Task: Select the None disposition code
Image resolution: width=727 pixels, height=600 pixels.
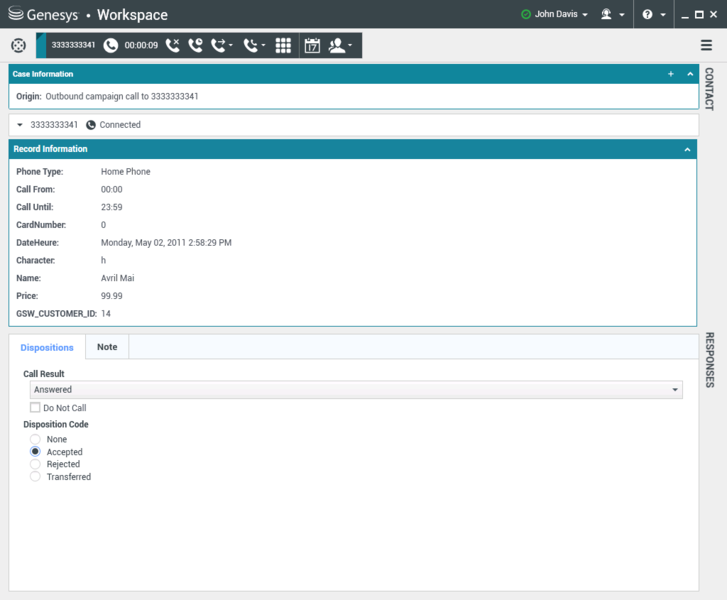Action: pyautogui.click(x=35, y=439)
